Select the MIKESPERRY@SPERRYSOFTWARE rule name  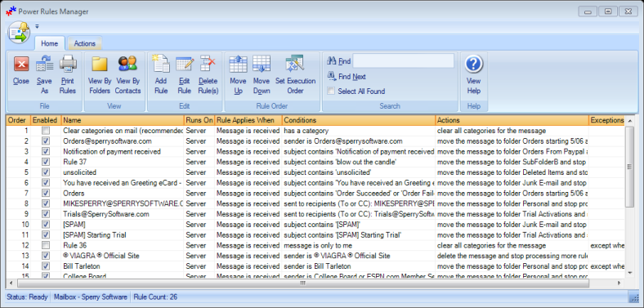[x=123, y=203]
